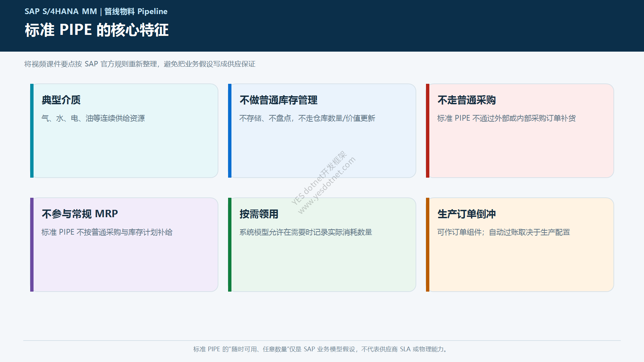
Task: Select the text '气、水、电、油等连续供给资源'
Action: (x=93, y=118)
